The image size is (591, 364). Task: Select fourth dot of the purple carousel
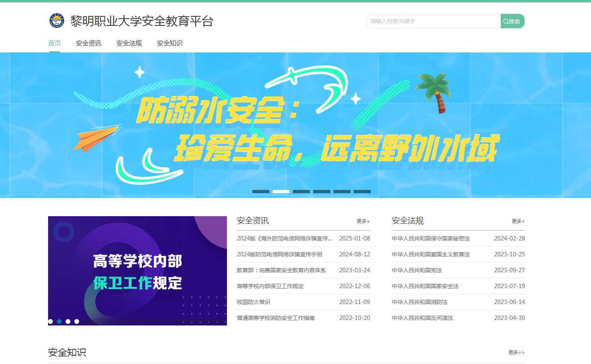click(77, 321)
